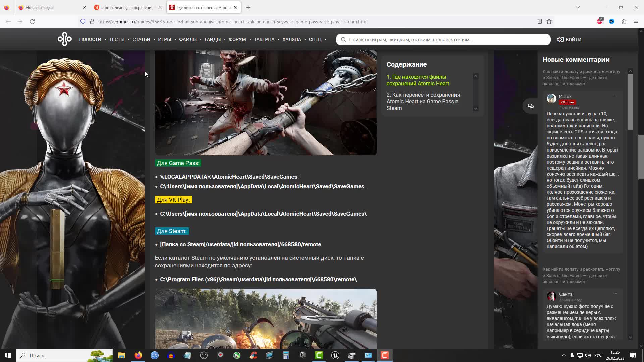
Task: Close the Новая вкладка tab
Action: point(85,7)
